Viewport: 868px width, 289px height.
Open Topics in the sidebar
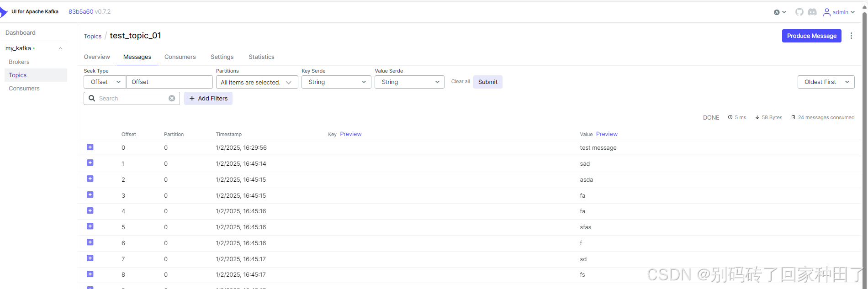36,75
